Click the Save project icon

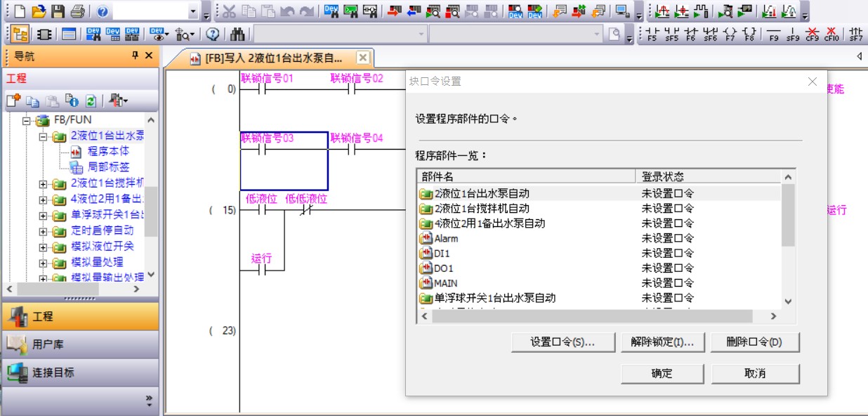[x=58, y=11]
